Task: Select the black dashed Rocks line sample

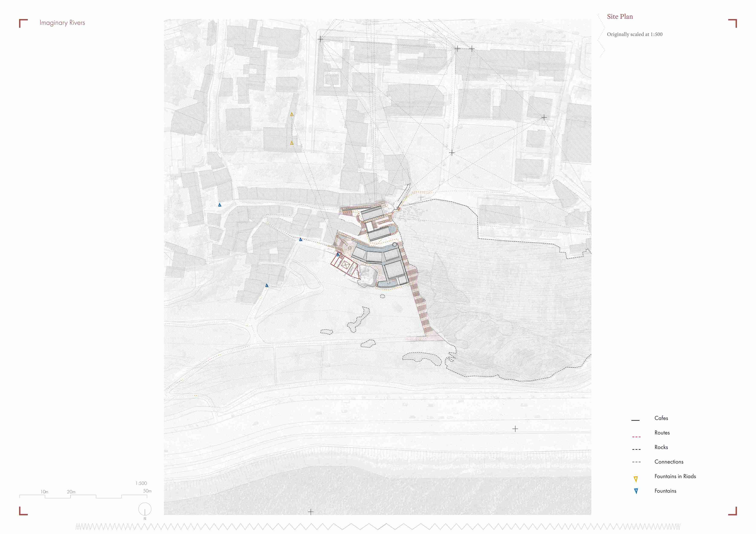Action: pyautogui.click(x=636, y=449)
